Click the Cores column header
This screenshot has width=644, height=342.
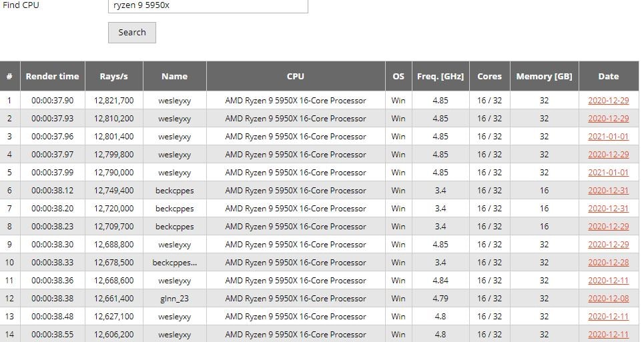(x=490, y=76)
